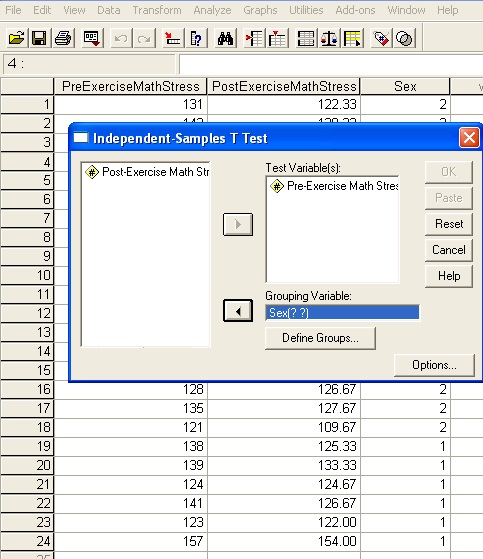Image resolution: width=483 pixels, height=559 pixels.
Task: Open the Edit menu
Action: tap(42, 10)
